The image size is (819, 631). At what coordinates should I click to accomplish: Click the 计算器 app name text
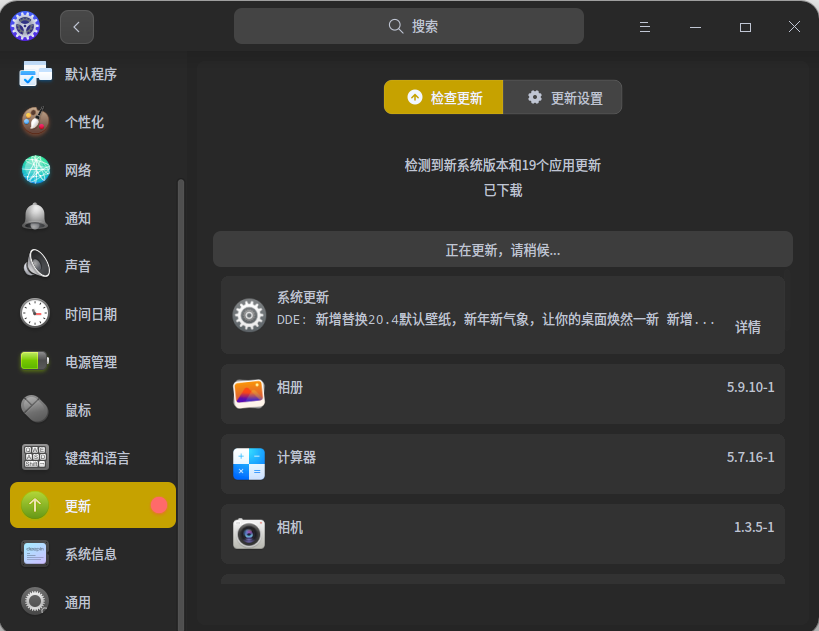(x=296, y=458)
